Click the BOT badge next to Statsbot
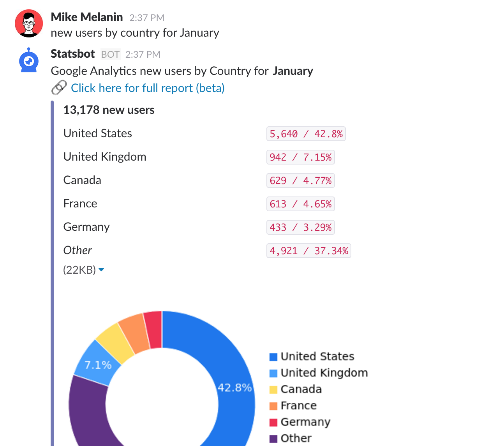Viewport: 504px width, 446px height. pyautogui.click(x=110, y=55)
